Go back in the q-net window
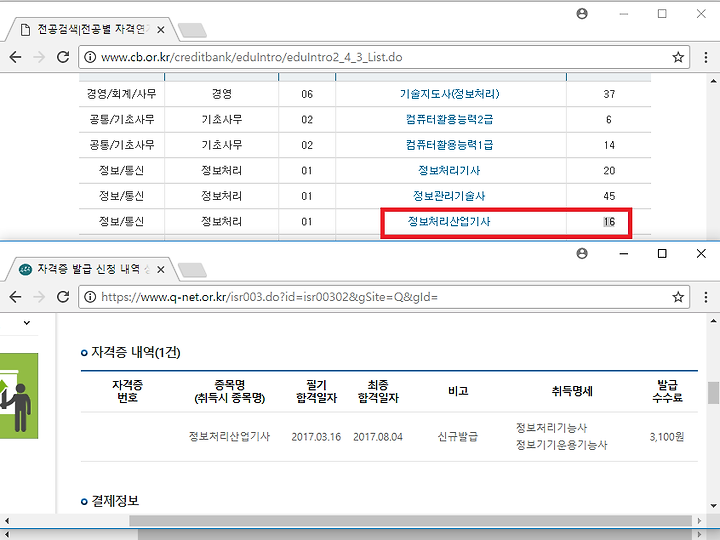This screenshot has height=540, width=720. coord(16,297)
